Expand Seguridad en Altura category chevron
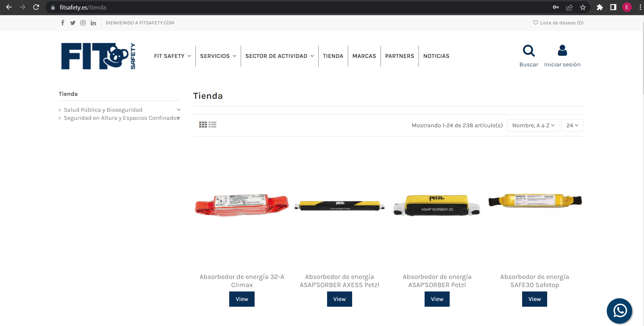The height and width of the screenshot is (326, 644). tap(178, 118)
